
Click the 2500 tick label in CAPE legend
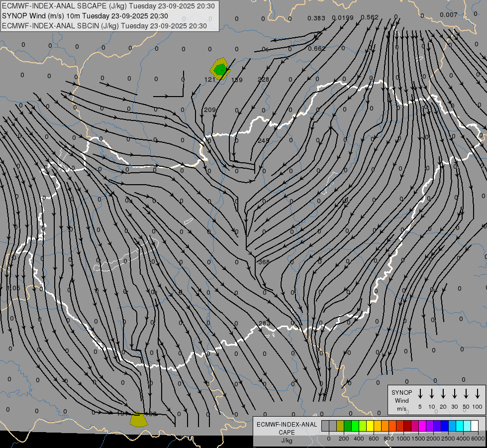pos(448,439)
